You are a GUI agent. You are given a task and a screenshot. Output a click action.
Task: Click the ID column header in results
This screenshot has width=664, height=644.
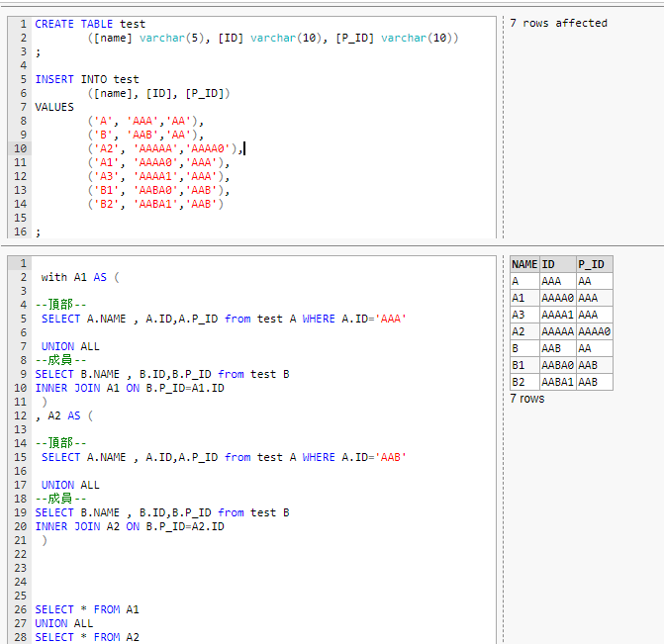click(558, 265)
